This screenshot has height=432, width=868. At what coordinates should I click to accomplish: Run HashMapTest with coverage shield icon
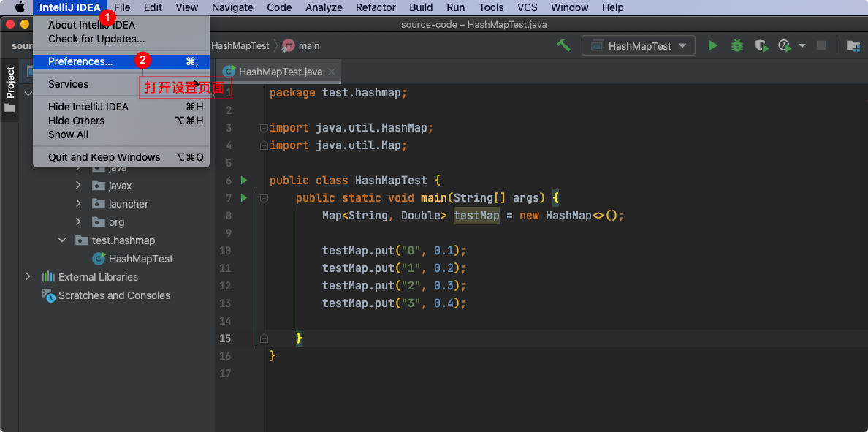pos(762,46)
